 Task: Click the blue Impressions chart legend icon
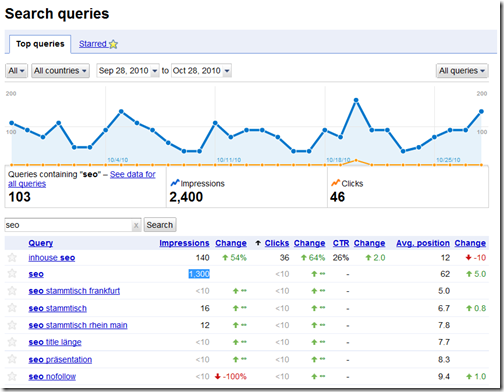(175, 183)
